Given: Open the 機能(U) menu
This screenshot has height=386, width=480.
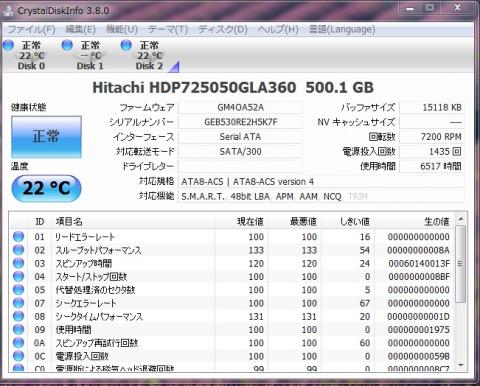Looking at the screenshot, I should (122, 30).
